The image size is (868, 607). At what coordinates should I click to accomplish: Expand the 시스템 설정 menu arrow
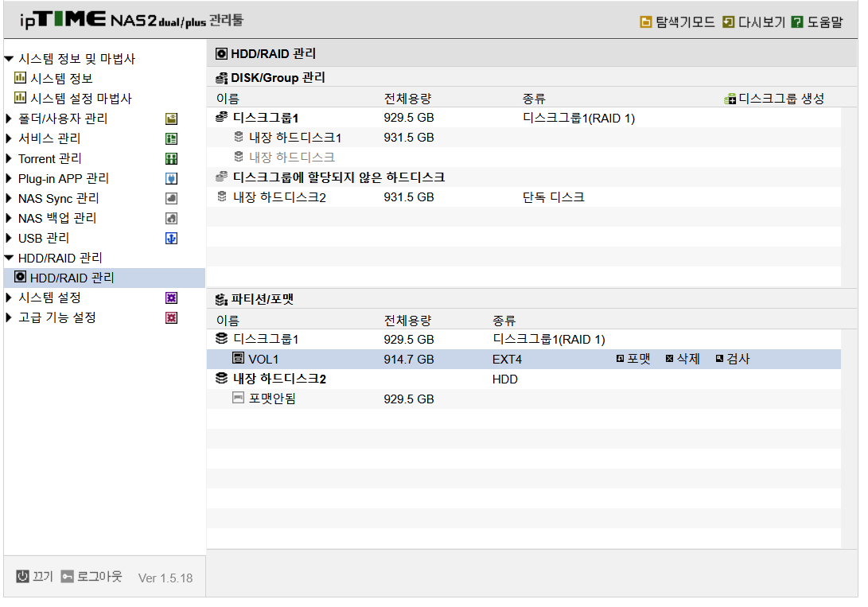pyautogui.click(x=8, y=298)
